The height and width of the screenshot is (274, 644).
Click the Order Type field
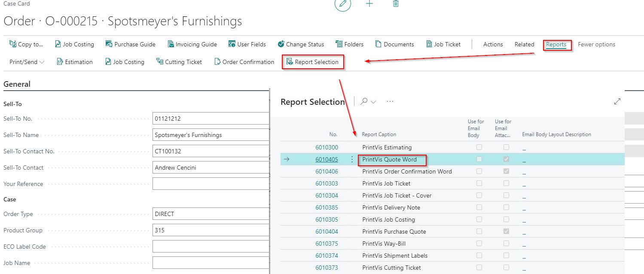tap(211, 214)
